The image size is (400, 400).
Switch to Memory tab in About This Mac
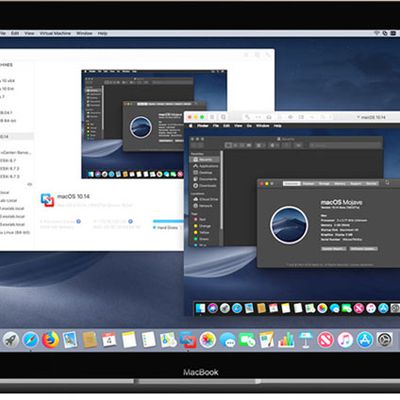pos(340,183)
